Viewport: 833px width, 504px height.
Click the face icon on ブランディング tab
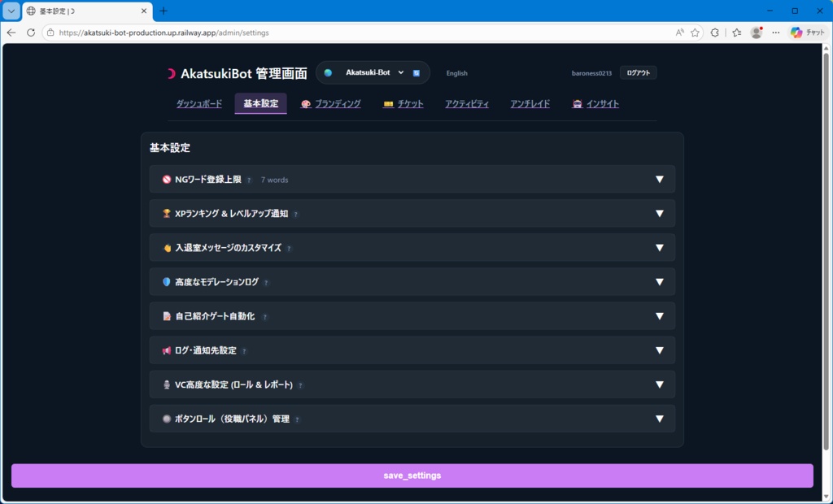[307, 104]
